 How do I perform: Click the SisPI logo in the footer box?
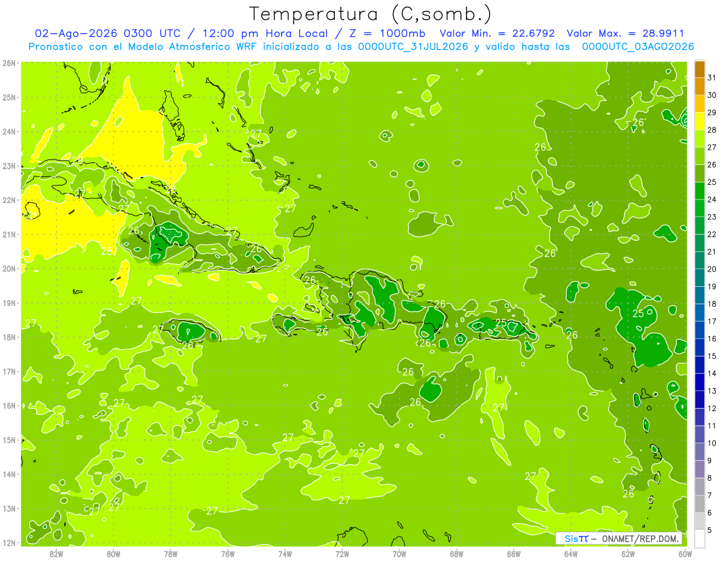click(576, 538)
